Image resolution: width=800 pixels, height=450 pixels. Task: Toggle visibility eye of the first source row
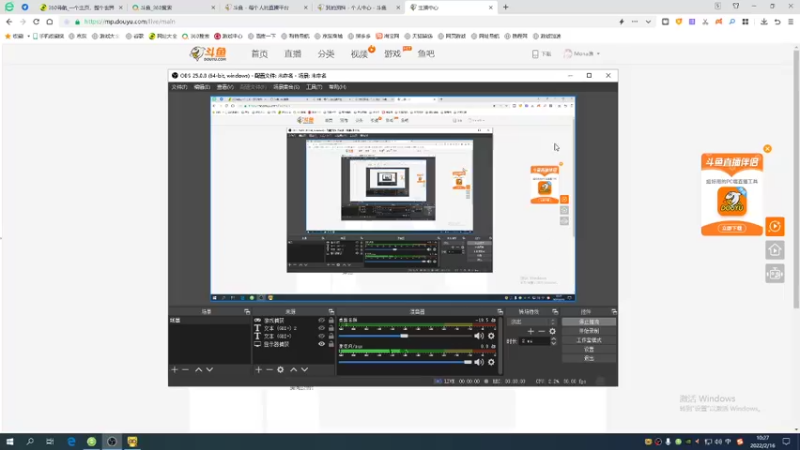tap(321, 320)
